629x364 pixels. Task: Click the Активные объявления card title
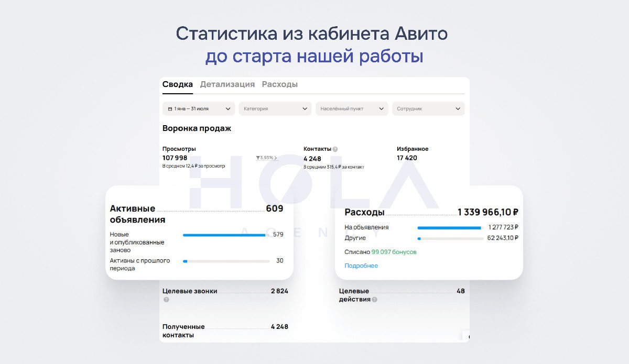pos(137,214)
